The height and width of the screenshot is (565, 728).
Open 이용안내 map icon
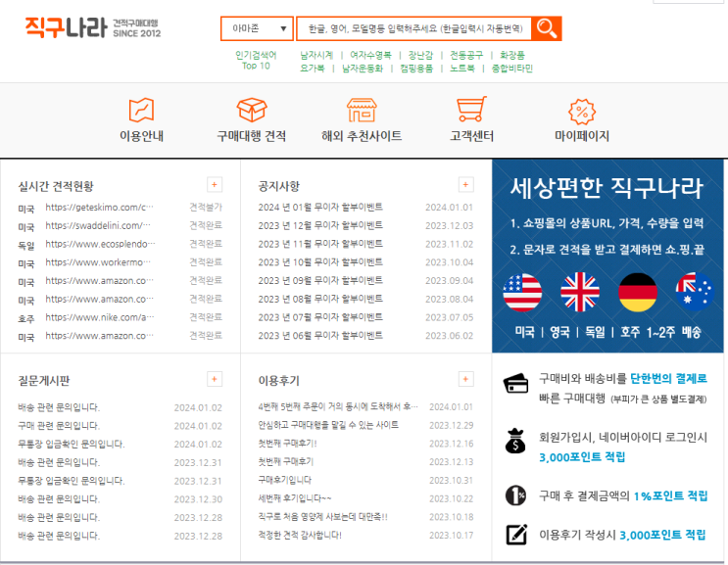[x=141, y=110]
